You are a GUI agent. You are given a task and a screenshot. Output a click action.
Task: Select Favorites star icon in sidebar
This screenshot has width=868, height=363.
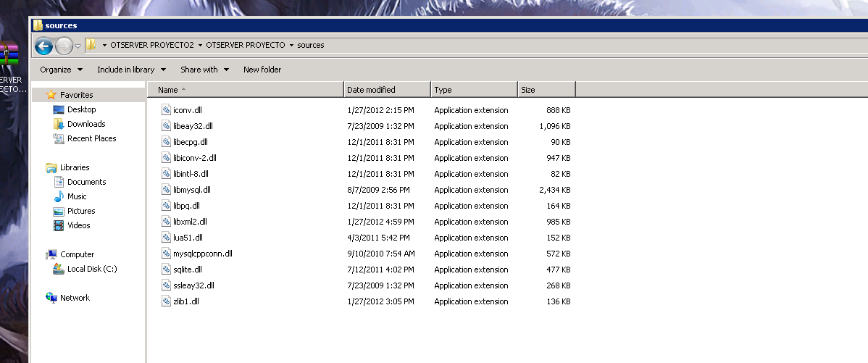[51, 95]
